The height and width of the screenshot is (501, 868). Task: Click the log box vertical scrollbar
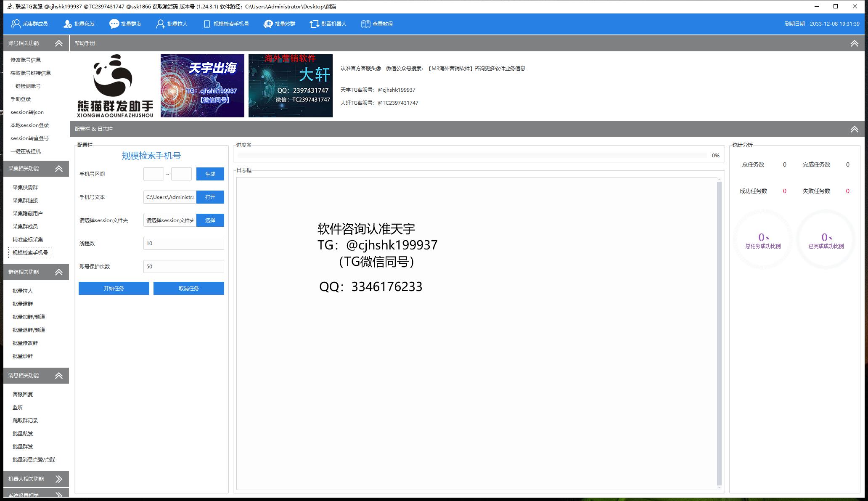click(719, 332)
